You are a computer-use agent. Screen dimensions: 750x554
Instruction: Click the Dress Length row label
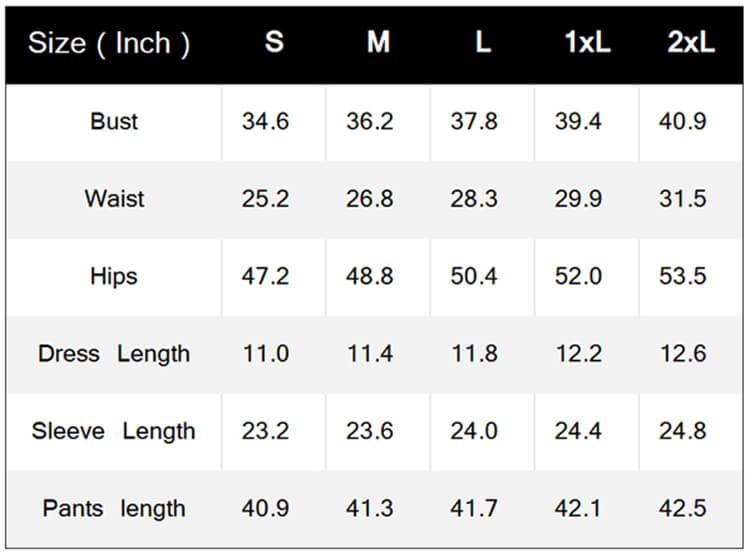pos(114,354)
